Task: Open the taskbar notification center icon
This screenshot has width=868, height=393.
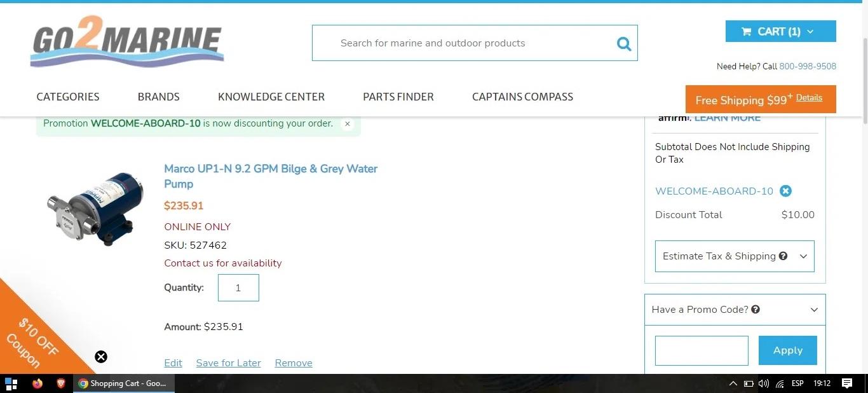Action: click(x=846, y=383)
